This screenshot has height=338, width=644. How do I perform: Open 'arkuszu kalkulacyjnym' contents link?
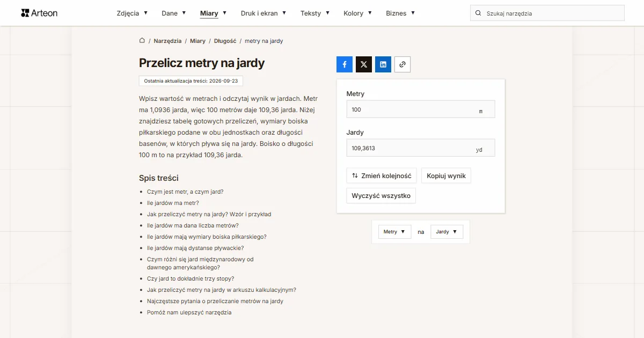coord(222,290)
